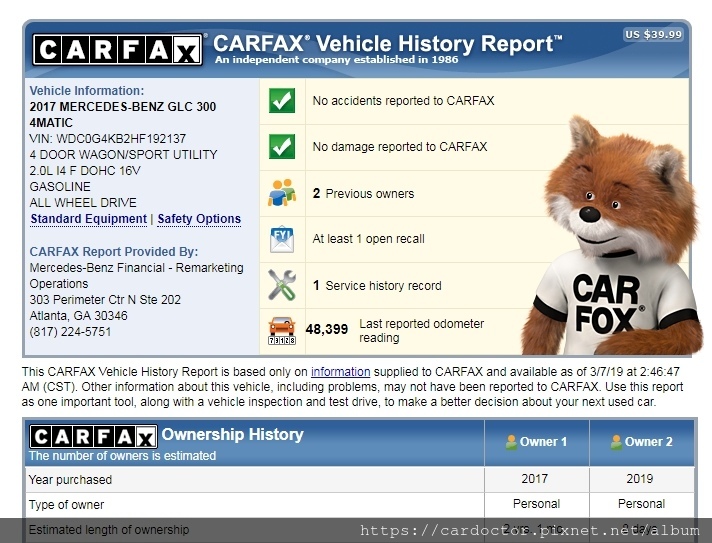Screen dimensions: 712x543
Task: Click the Car Fox mascot image
Action: (x=613, y=236)
